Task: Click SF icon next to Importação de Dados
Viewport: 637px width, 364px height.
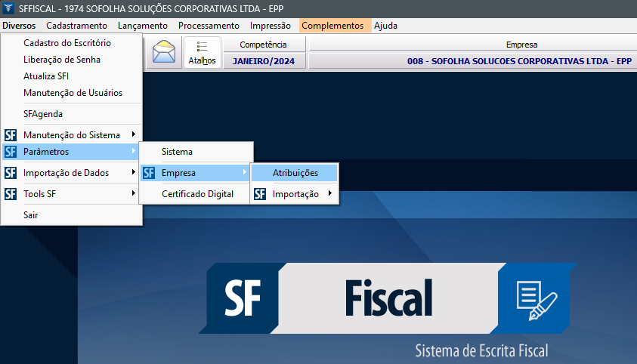Action: (x=10, y=173)
